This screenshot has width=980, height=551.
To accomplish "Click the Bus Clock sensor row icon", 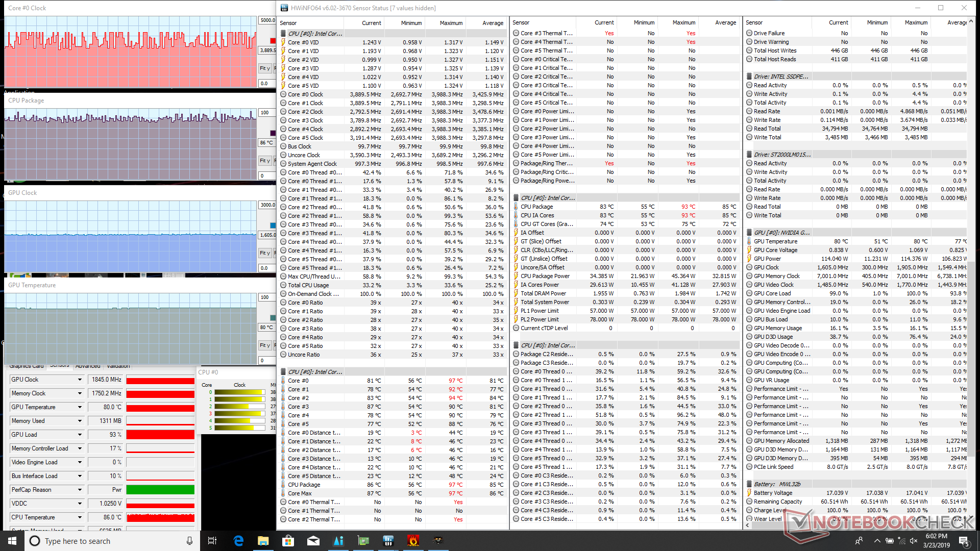I will pyautogui.click(x=283, y=146).
